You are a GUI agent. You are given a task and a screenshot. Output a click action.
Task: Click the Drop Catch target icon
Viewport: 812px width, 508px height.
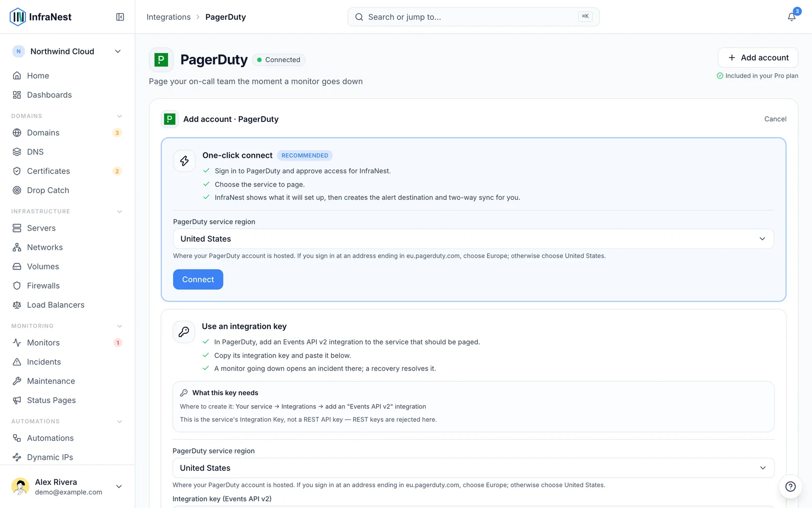coord(17,191)
